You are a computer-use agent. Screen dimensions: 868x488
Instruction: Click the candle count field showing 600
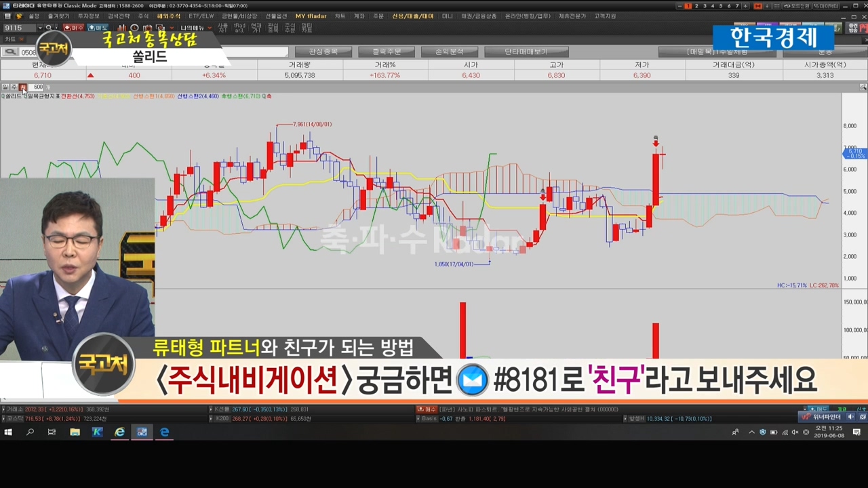pos(37,87)
